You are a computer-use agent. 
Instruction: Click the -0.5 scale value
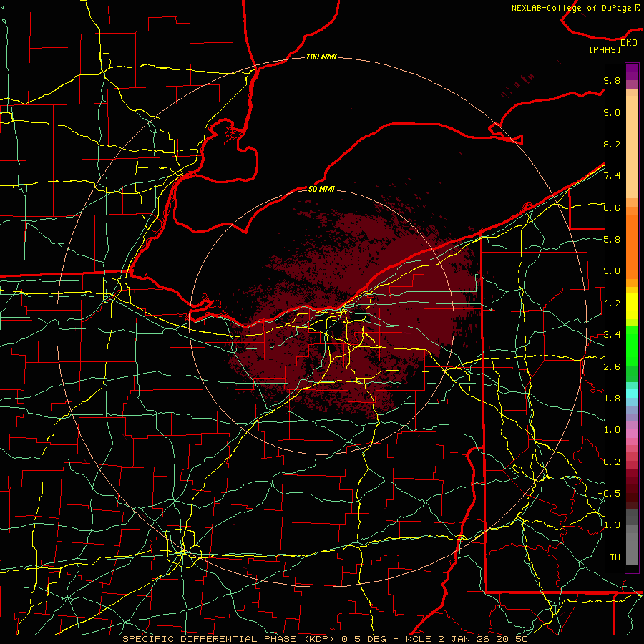(609, 494)
